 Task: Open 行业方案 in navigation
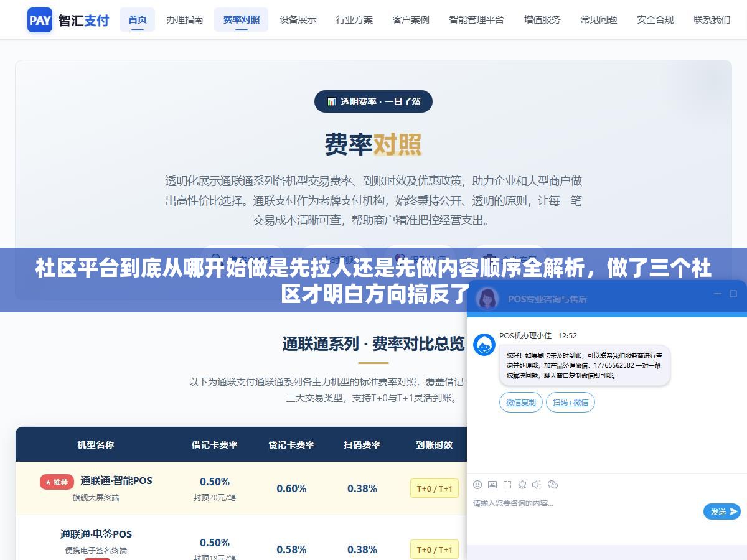355,19
